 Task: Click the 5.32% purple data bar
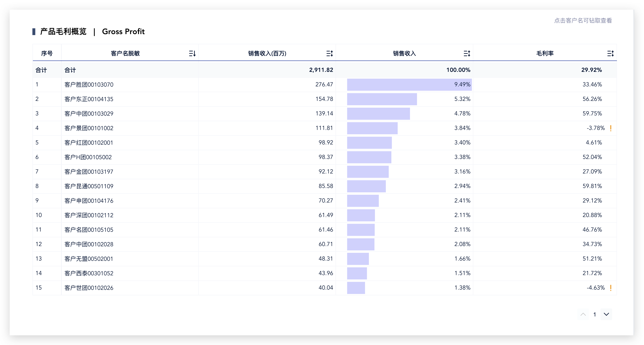[382, 99]
